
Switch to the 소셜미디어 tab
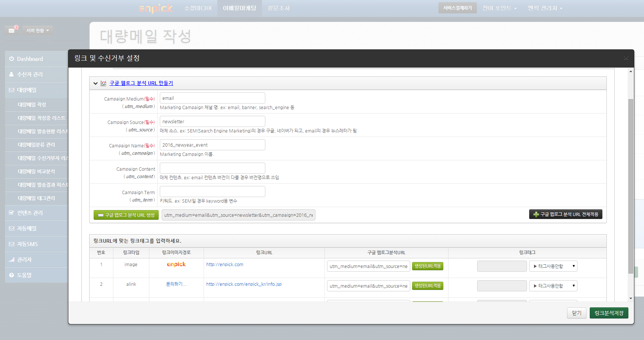click(198, 8)
